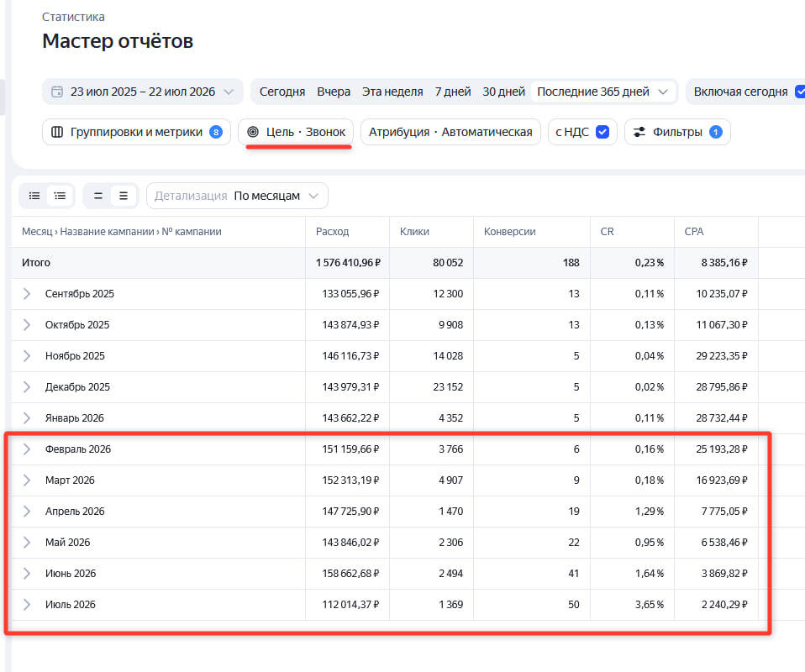Click the target icon next to Цель
805x672 pixels.
pos(253,132)
